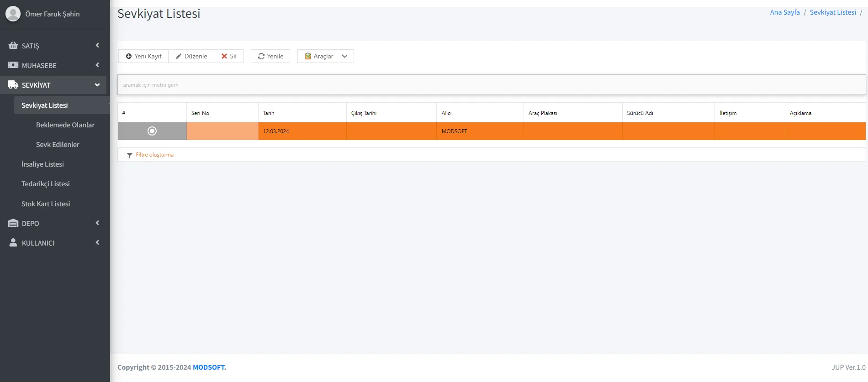Click the SATIŞ shopping basket icon
Image resolution: width=868 pixels, height=382 pixels.
point(13,46)
